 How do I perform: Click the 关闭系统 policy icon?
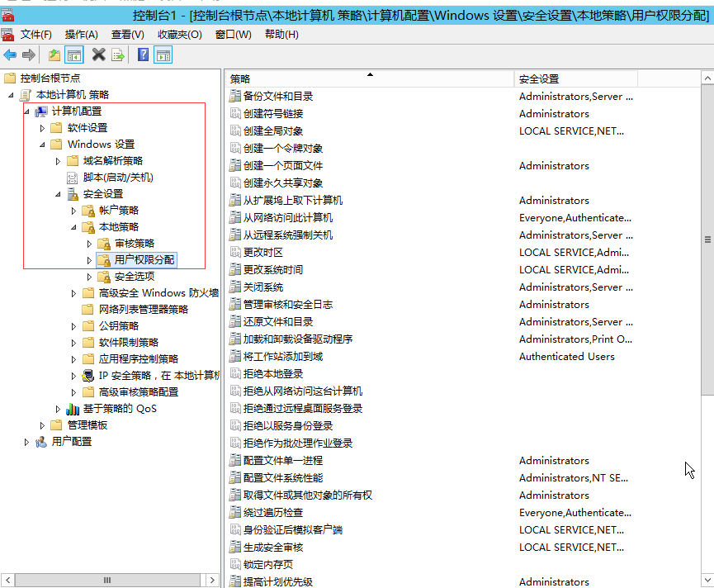235,287
